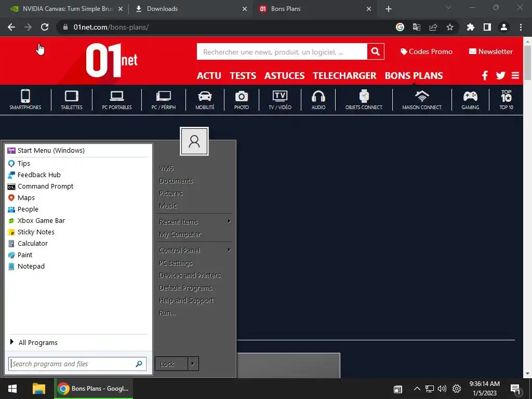Share this page via address bar icon
Screen dimensions: 532x399
pos(433,27)
